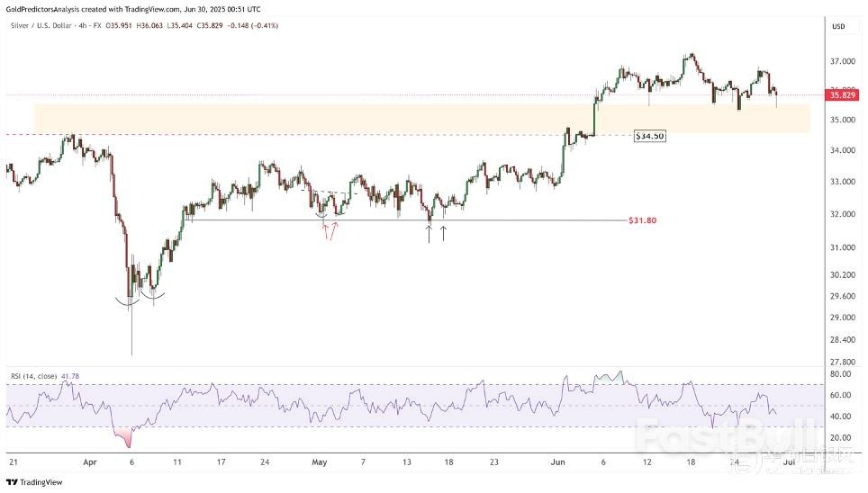Open the USD currency selector on price axis
This screenshot has width=868, height=493.
point(838,26)
